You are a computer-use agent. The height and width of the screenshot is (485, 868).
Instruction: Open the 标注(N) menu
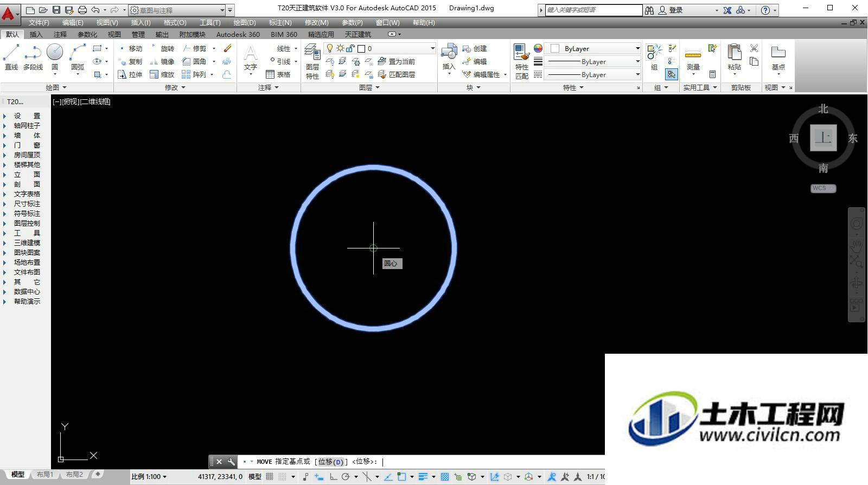pyautogui.click(x=280, y=22)
